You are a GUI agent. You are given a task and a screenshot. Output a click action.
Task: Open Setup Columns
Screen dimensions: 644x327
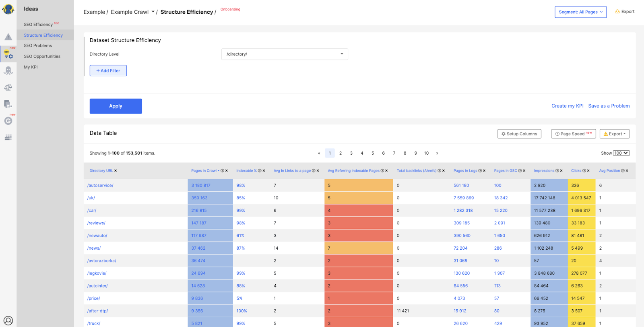tap(519, 134)
